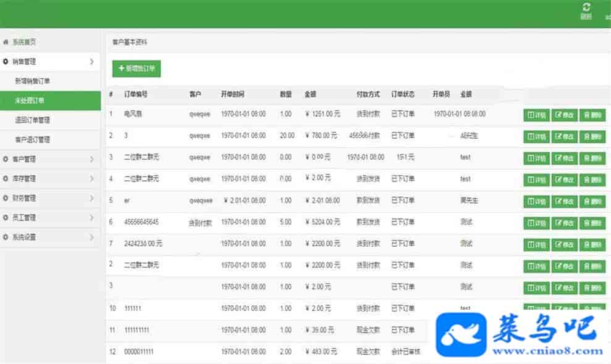Image resolution: width=611 pixels, height=364 pixels.
Task: Go to 客户退订管理 in the sidebar
Action: coord(33,139)
